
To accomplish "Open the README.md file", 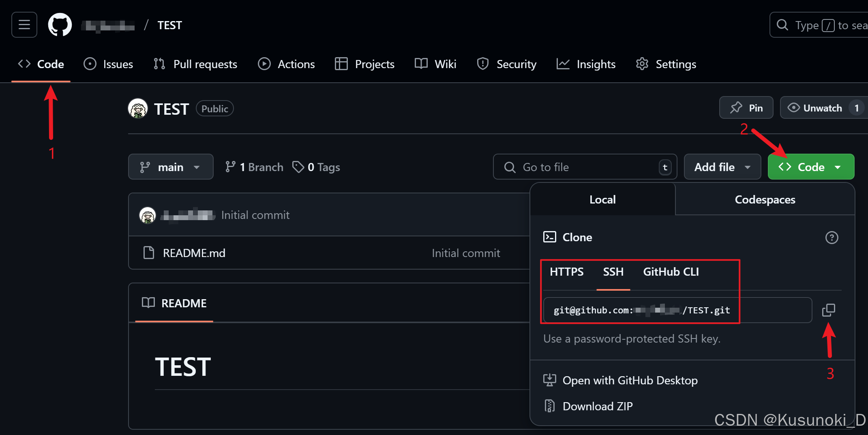I will click(x=194, y=253).
